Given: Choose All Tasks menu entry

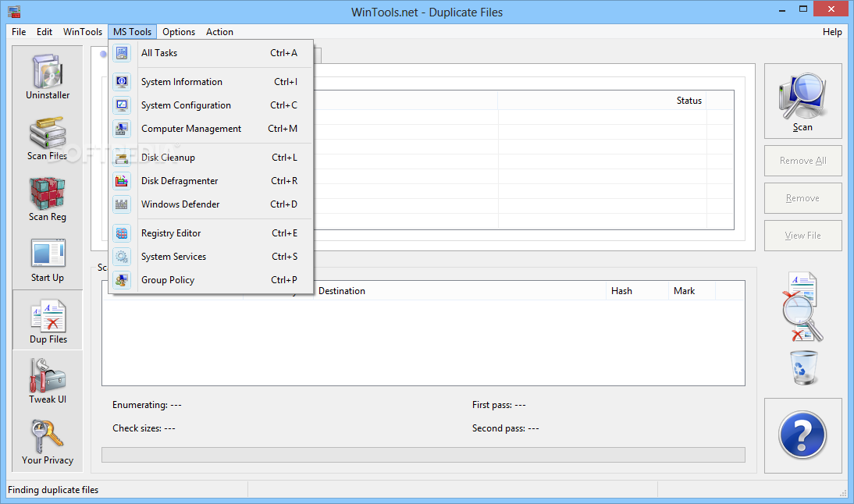Looking at the screenshot, I should pos(212,53).
